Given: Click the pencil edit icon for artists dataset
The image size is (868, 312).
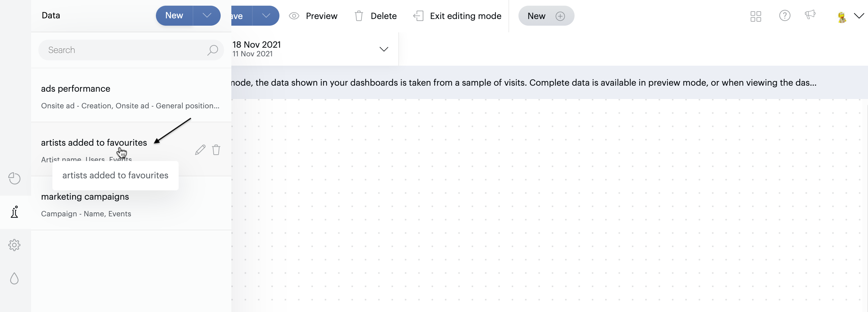Looking at the screenshot, I should tap(200, 150).
